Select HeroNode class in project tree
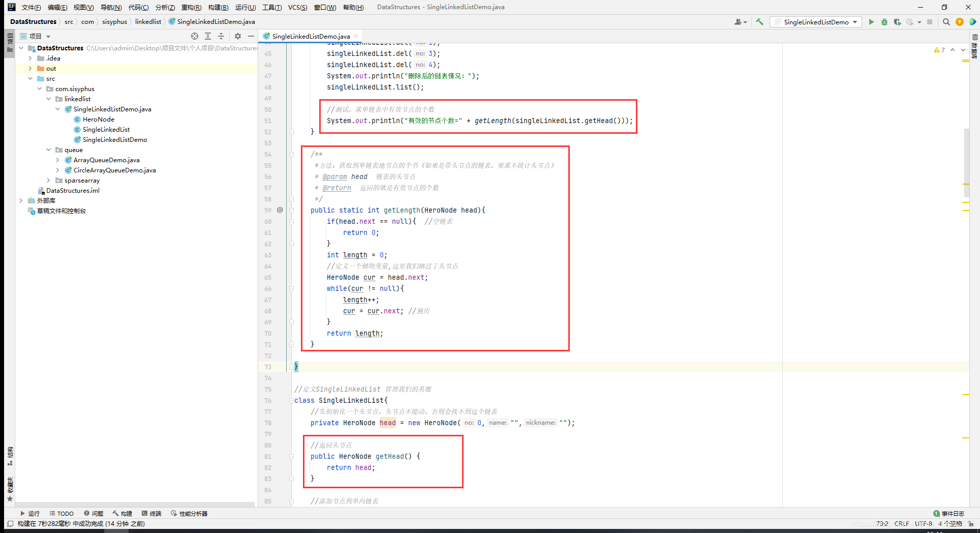 [x=98, y=119]
